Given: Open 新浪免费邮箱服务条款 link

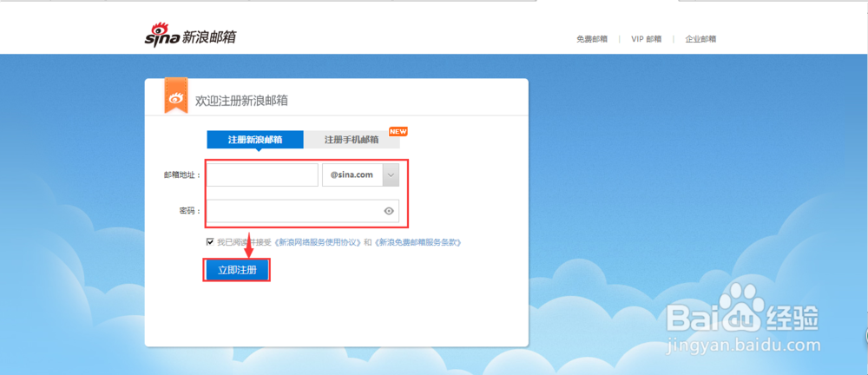Looking at the screenshot, I should tap(418, 242).
